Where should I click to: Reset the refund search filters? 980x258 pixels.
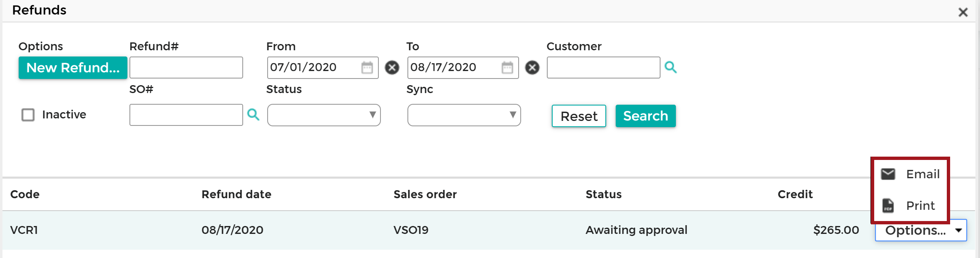[579, 116]
